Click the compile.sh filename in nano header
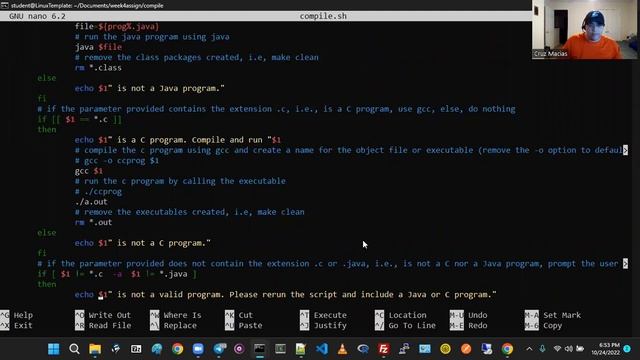The height and width of the screenshot is (360, 640). [323, 16]
